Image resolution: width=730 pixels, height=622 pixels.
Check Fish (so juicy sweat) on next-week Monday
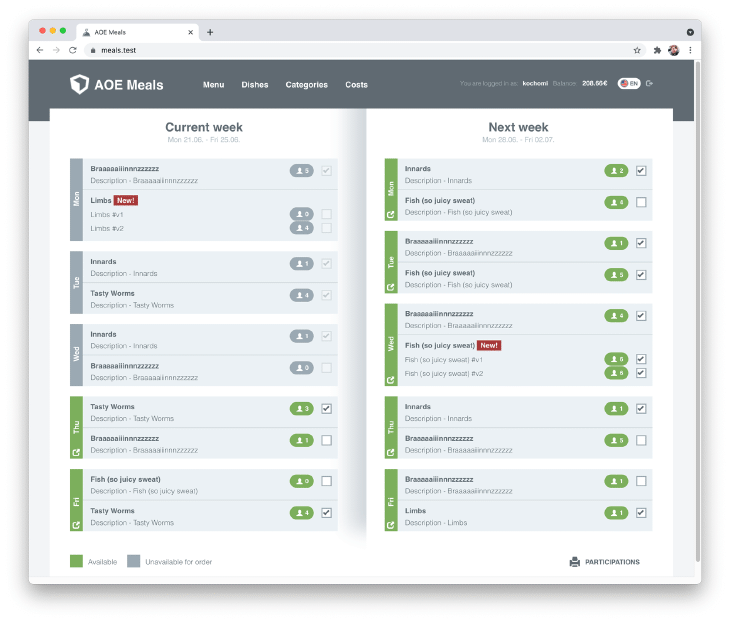click(641, 202)
